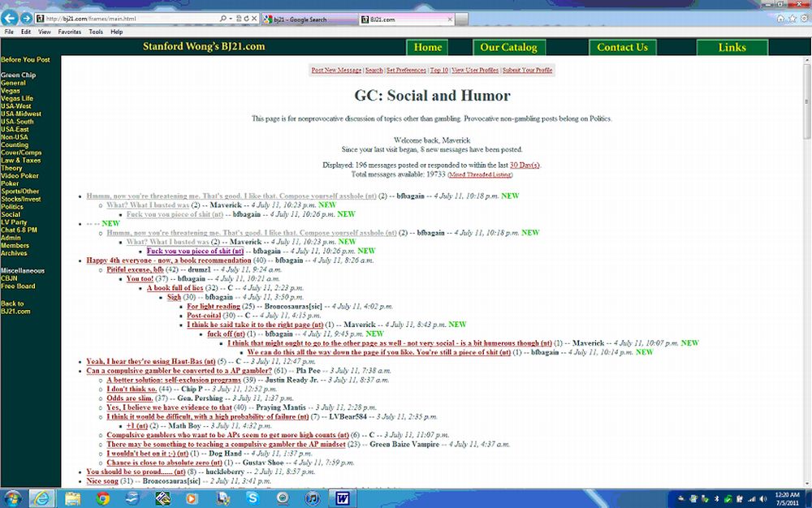
Task: Open the Set Preferences link
Action: tap(406, 70)
